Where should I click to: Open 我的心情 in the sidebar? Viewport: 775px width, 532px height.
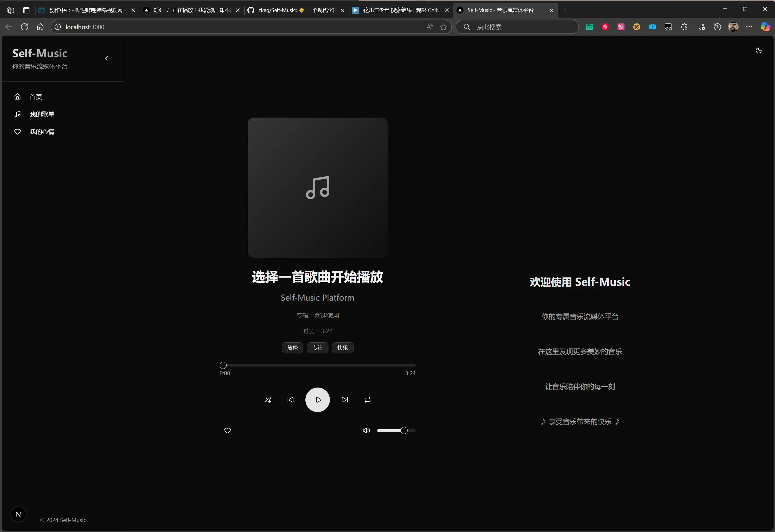coord(41,132)
